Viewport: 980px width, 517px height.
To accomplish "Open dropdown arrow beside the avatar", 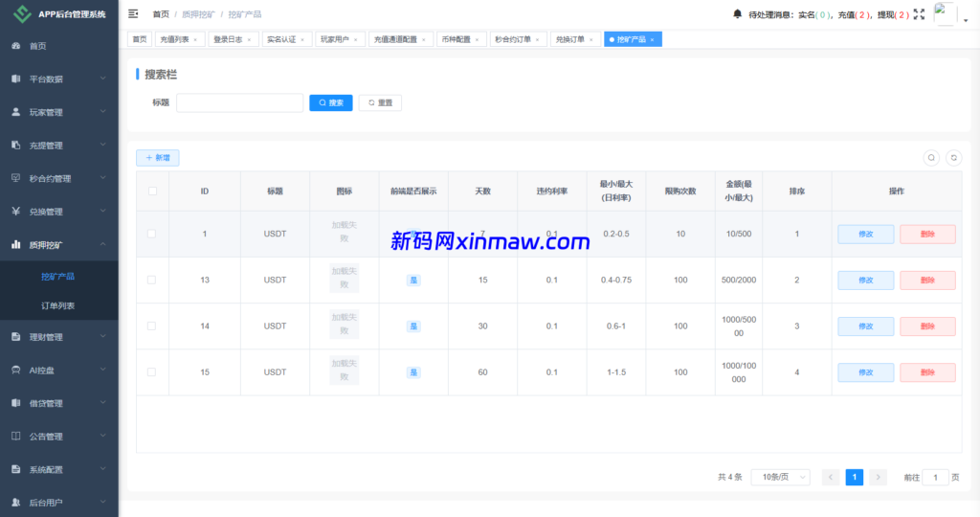I will point(966,20).
